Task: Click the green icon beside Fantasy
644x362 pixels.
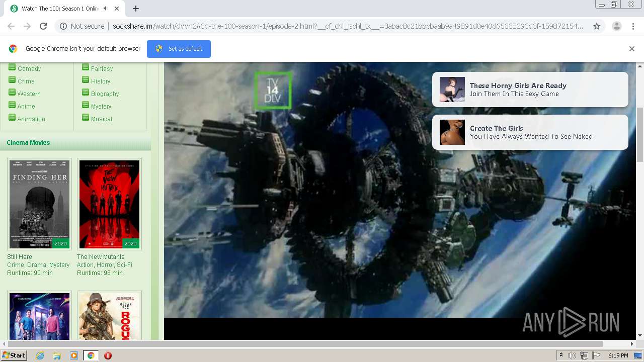Action: coord(86,67)
